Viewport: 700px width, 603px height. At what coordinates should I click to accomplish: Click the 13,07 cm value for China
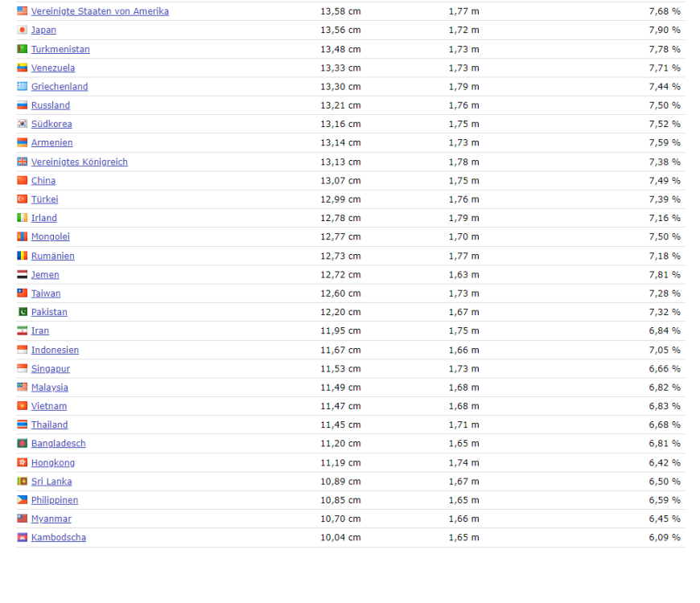tap(340, 180)
